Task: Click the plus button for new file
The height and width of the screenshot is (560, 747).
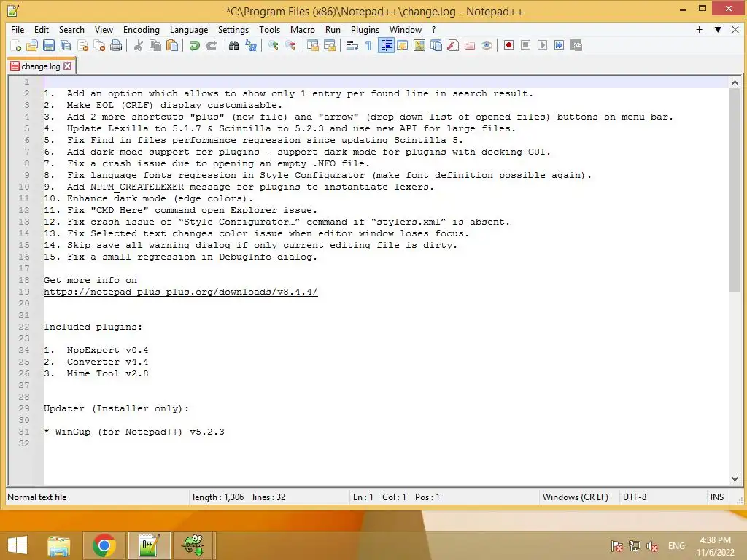Action: pyautogui.click(x=700, y=29)
